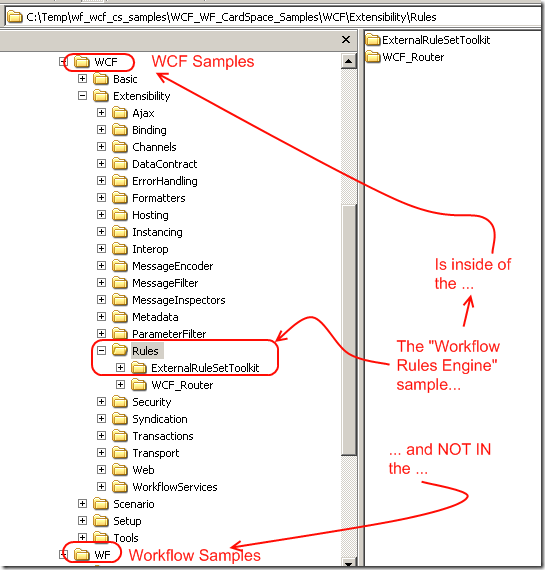Select the Transactions folder in tree
This screenshot has width=545, height=570.
pos(163,436)
